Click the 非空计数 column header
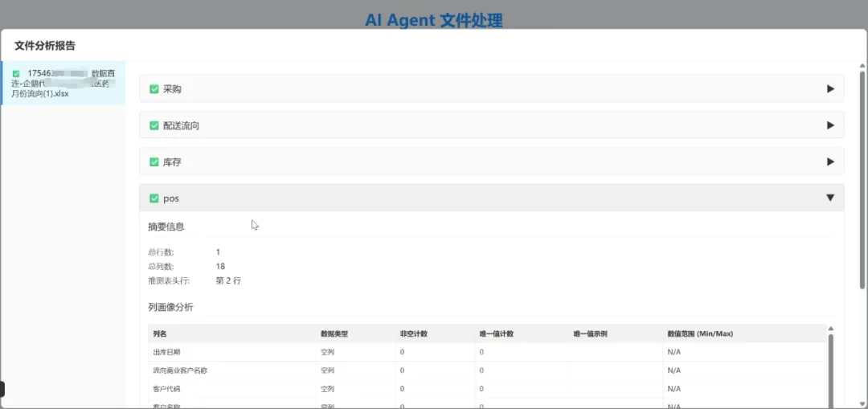Screen dimensions: 868x409 [414, 333]
